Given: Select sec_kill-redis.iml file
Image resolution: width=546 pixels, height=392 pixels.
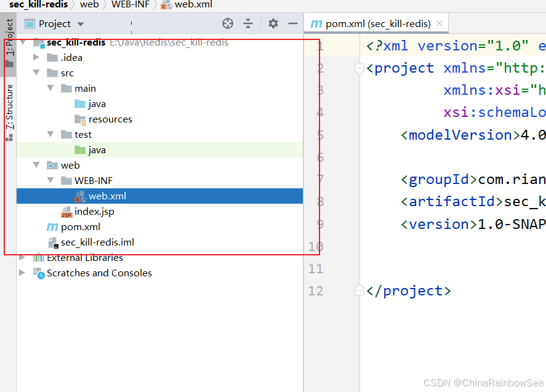Looking at the screenshot, I should tap(97, 242).
